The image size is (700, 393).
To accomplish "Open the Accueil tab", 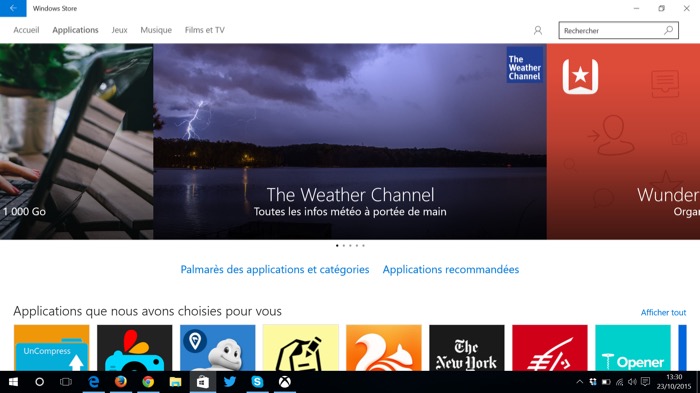I will tap(26, 30).
